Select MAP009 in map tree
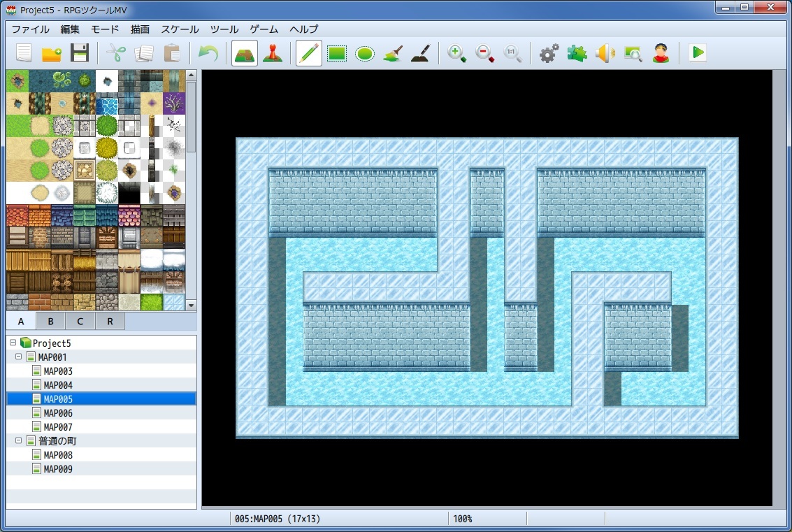 [x=57, y=469]
